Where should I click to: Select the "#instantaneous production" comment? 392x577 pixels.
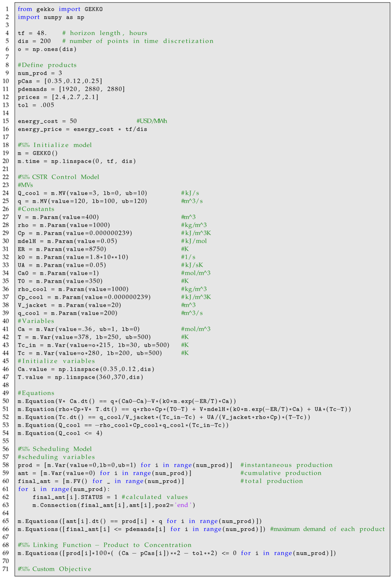(286, 465)
